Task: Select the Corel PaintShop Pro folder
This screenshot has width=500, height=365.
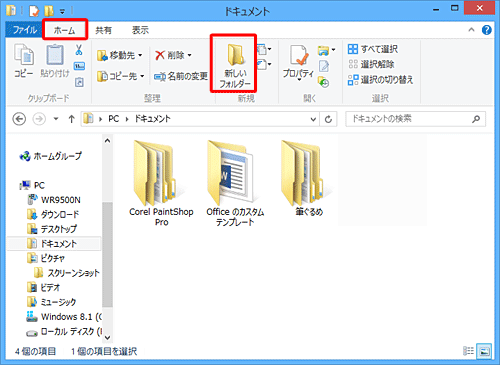Action: click(161, 183)
